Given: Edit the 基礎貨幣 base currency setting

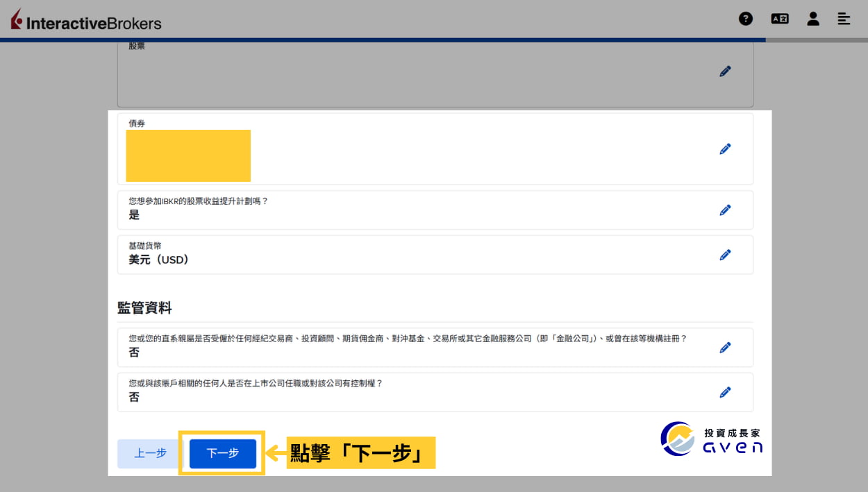Looking at the screenshot, I should pyautogui.click(x=726, y=255).
